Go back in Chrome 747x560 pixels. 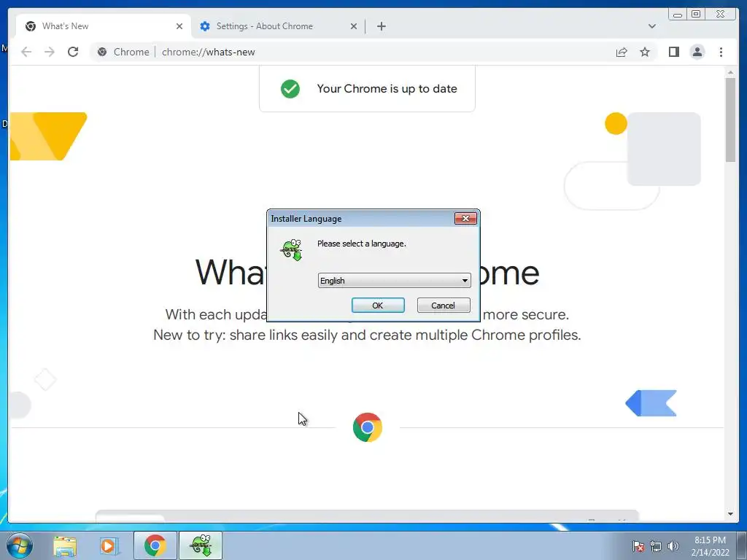click(x=26, y=52)
